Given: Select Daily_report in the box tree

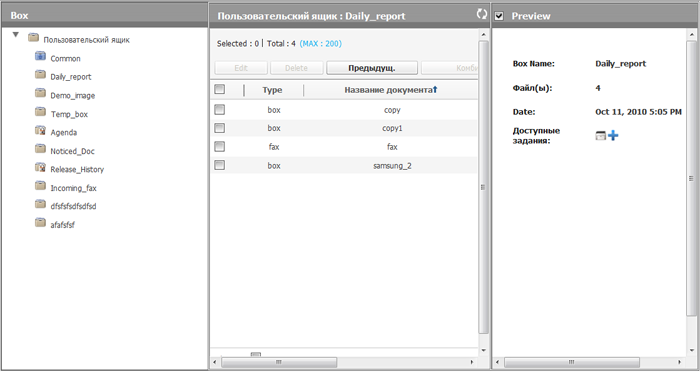Looking at the screenshot, I should click(71, 77).
